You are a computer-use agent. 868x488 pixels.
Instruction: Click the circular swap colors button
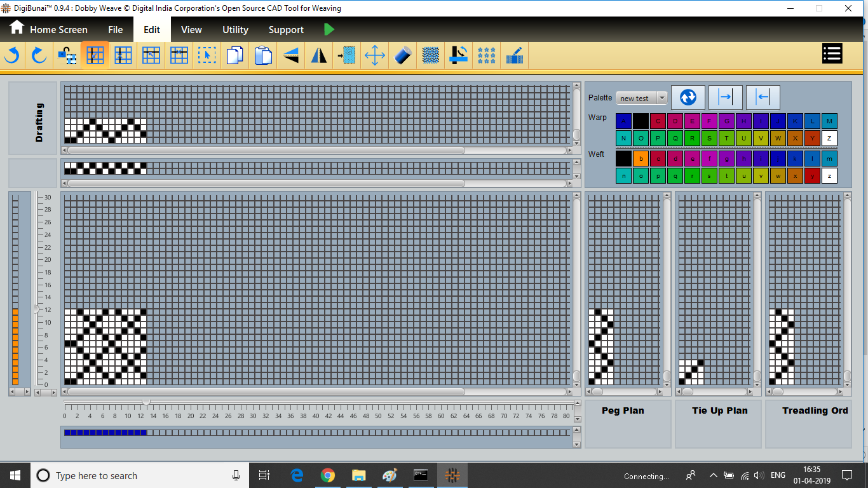(x=688, y=97)
